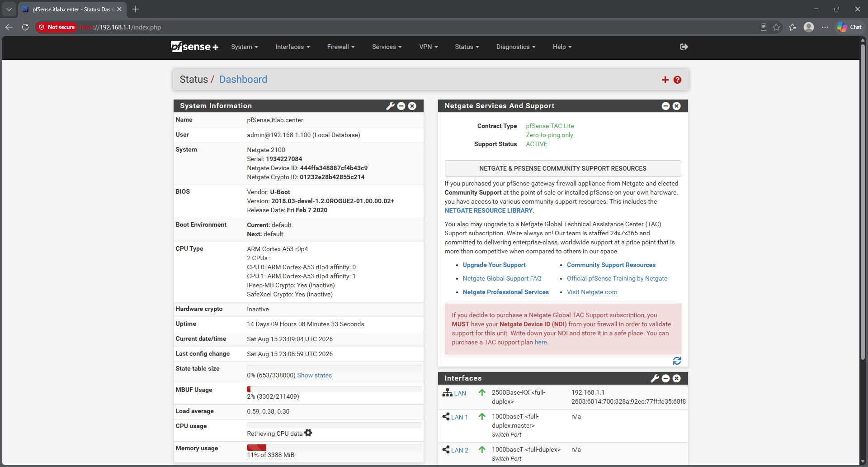The image size is (868, 467).
Task: Click the LAN interface link
Action: click(460, 393)
